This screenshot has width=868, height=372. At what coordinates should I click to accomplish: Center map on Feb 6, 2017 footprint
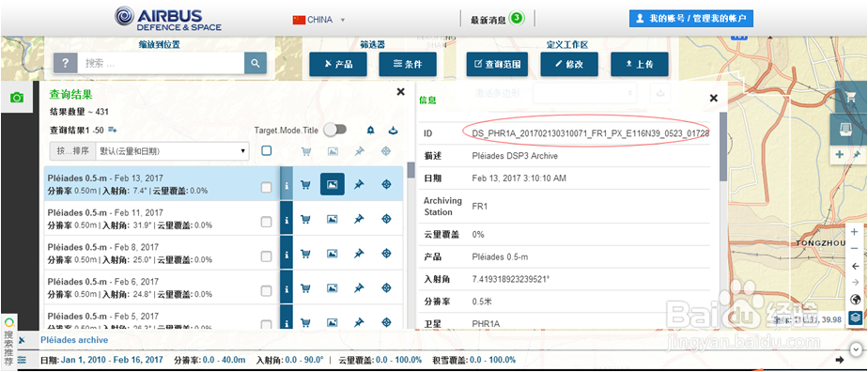pyautogui.click(x=386, y=287)
